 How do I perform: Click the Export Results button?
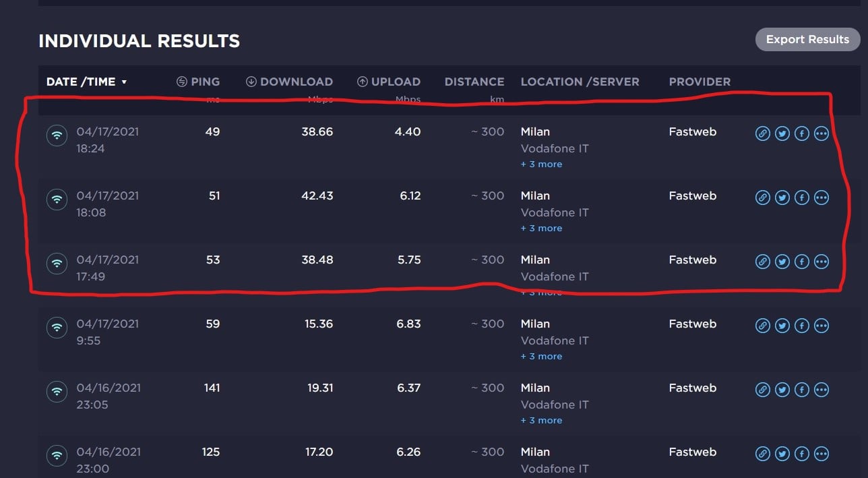click(x=807, y=39)
